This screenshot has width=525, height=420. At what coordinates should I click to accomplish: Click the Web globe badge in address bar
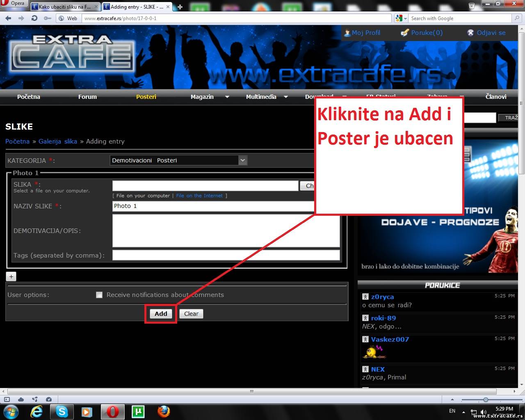tap(68, 18)
